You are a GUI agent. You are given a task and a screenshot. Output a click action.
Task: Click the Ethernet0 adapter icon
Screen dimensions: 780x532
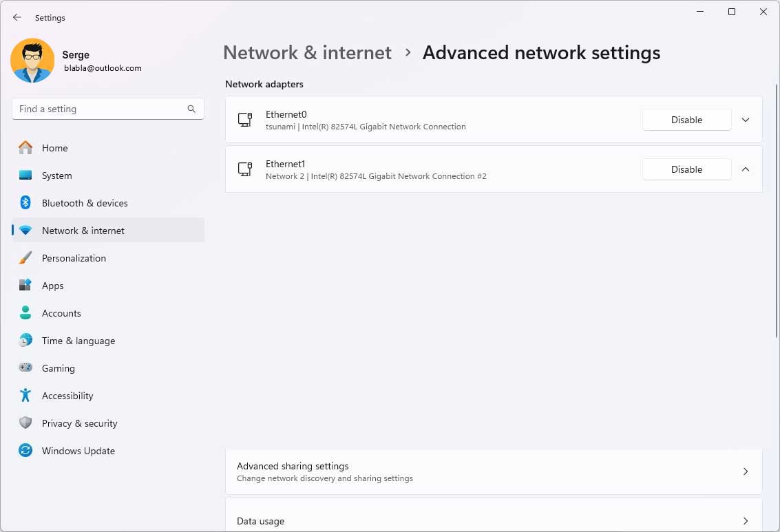[x=245, y=120]
